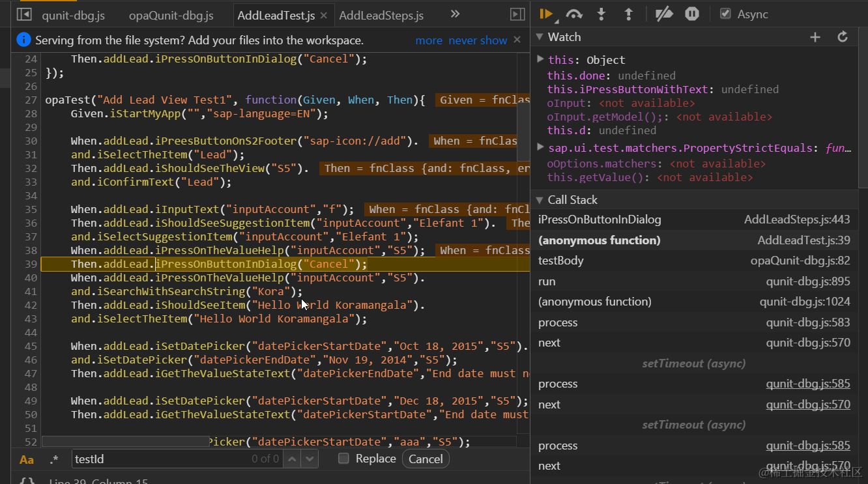Open qunit-dbg.js:895 source link
The width and height of the screenshot is (868, 484).
click(x=808, y=281)
